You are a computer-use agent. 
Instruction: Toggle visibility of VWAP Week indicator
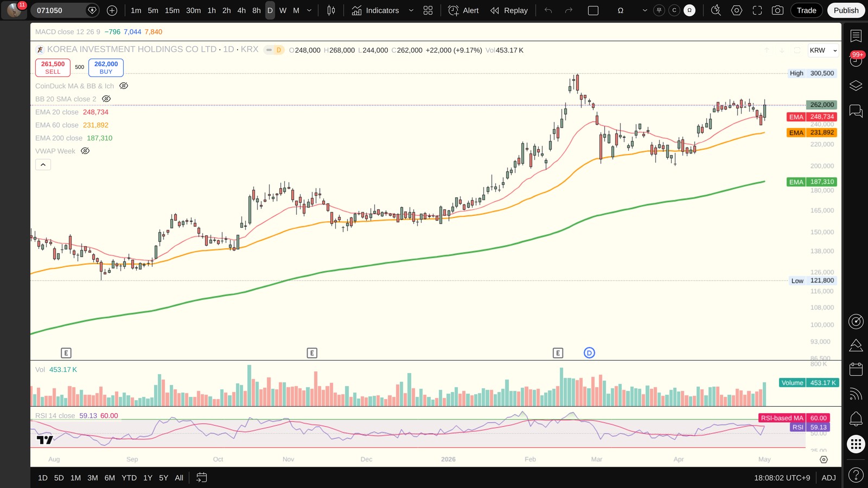click(85, 151)
